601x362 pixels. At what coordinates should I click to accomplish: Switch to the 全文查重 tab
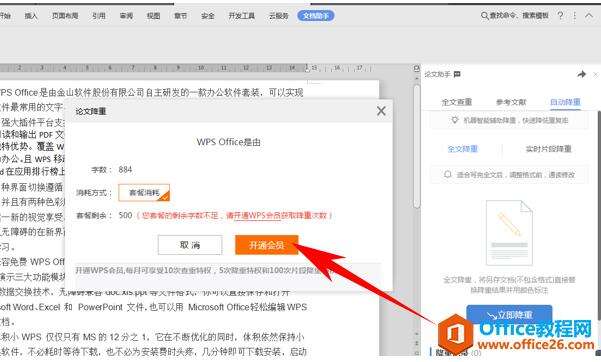point(456,102)
